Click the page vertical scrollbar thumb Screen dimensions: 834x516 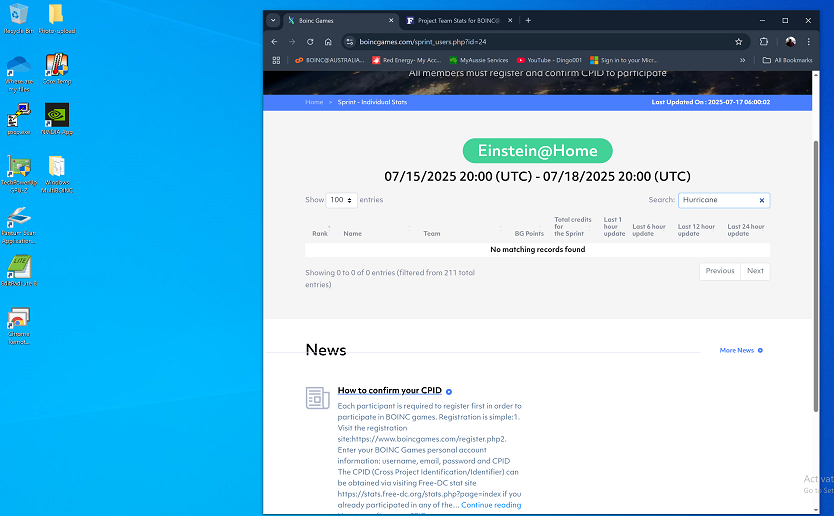[x=815, y=276]
